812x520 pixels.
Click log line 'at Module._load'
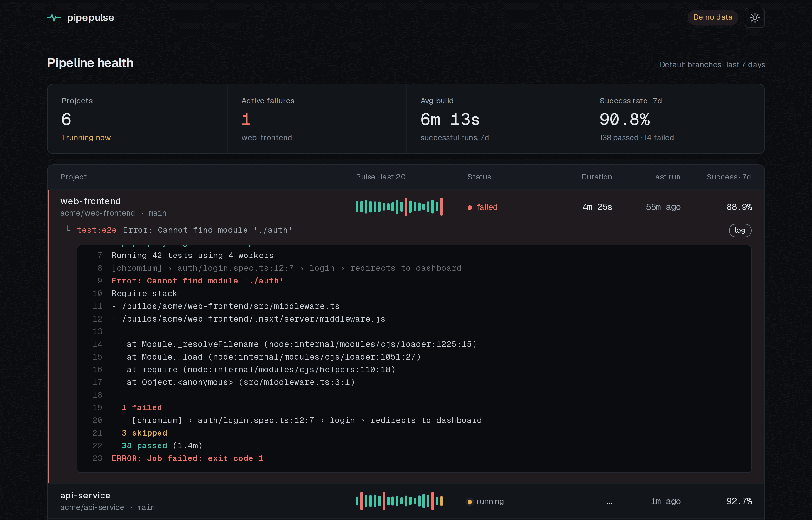click(274, 357)
